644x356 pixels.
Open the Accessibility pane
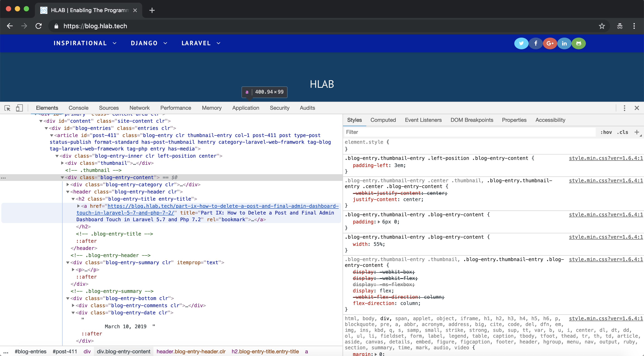[x=550, y=120]
